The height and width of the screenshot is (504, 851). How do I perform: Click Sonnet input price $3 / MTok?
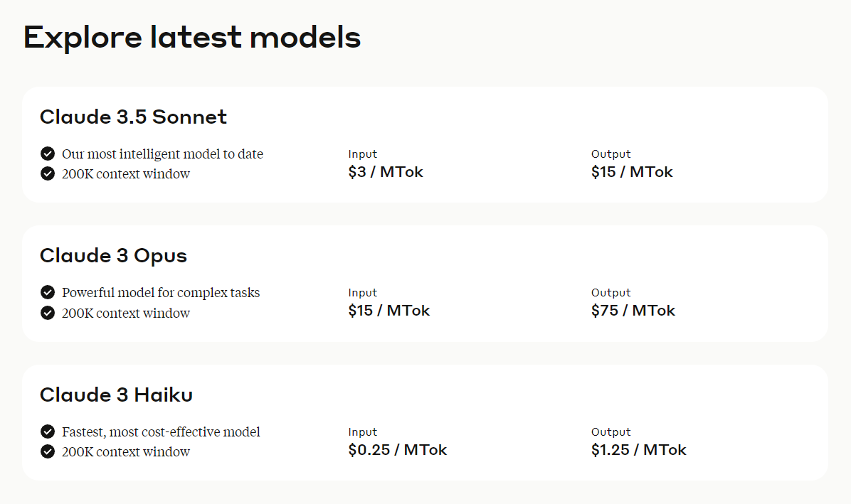coord(386,172)
